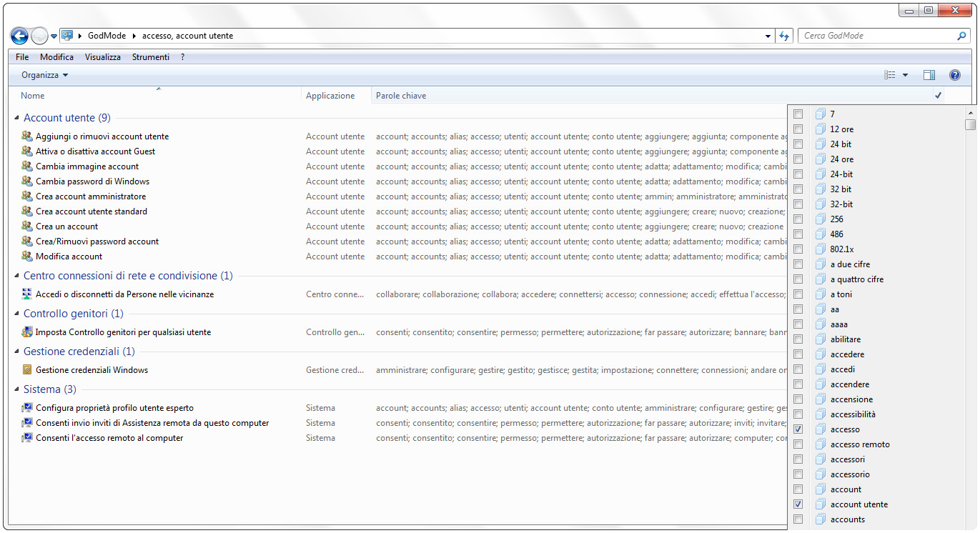Collapse 'Centro connessioni di rete e condivisione' group

(17, 276)
